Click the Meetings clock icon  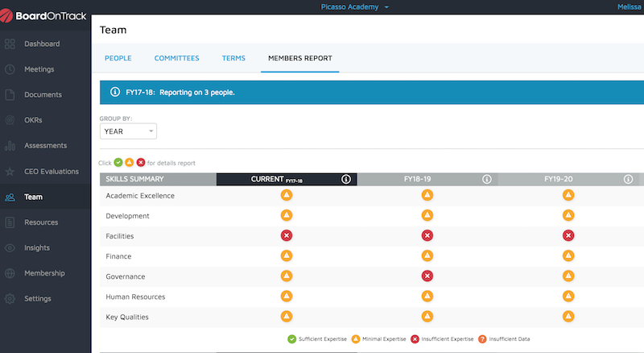10,69
